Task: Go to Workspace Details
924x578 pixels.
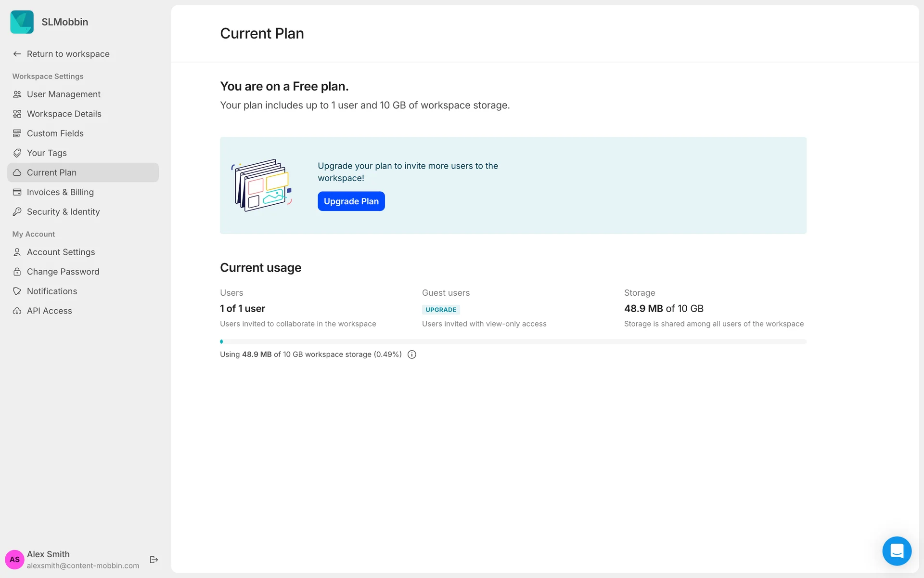Action: pyautogui.click(x=64, y=114)
